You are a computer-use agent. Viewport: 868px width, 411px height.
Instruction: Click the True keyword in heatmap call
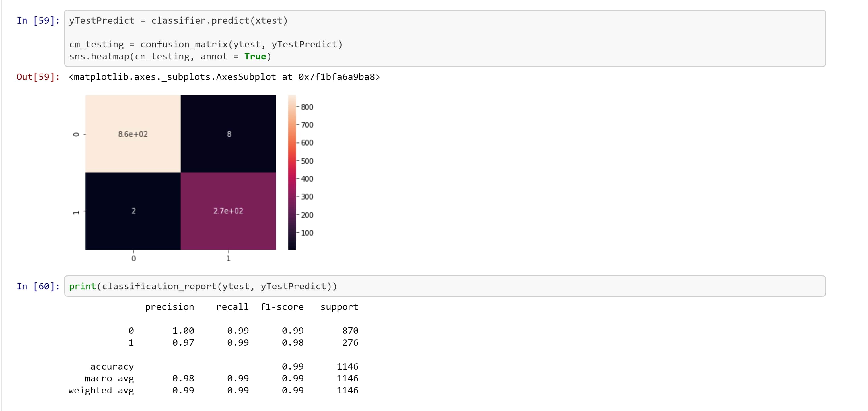(x=255, y=56)
